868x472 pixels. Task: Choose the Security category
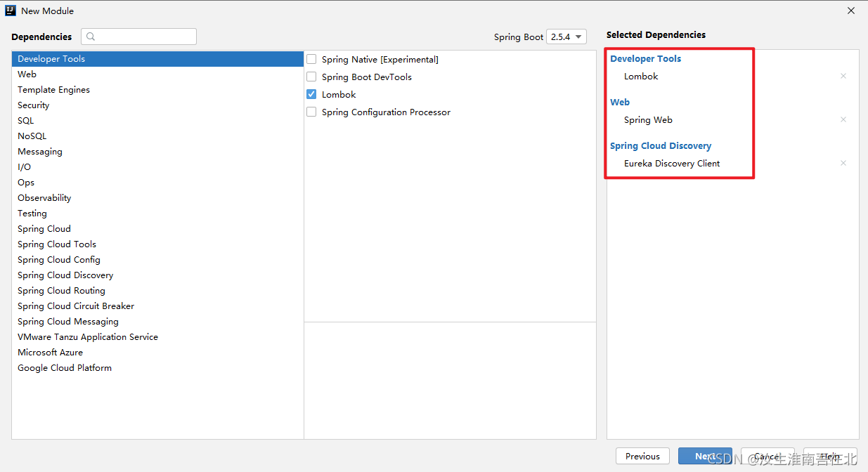[x=34, y=105]
